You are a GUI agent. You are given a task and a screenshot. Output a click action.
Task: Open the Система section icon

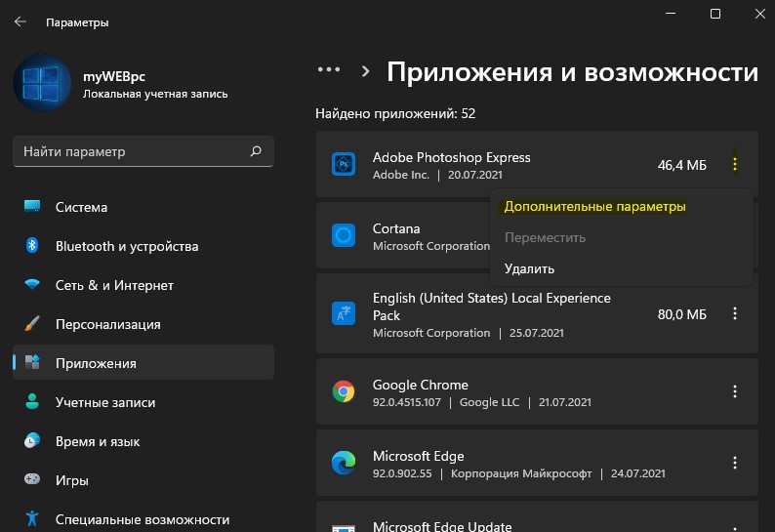[x=32, y=206]
